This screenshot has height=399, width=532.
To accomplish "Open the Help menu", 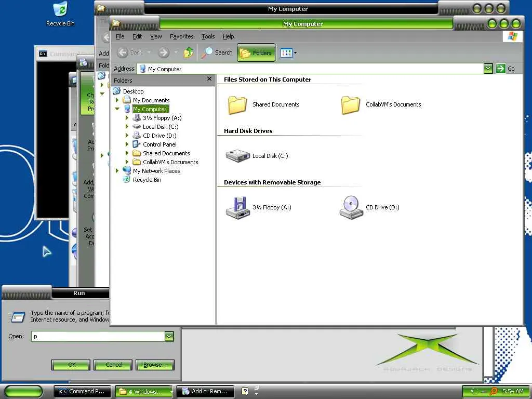I will point(229,36).
